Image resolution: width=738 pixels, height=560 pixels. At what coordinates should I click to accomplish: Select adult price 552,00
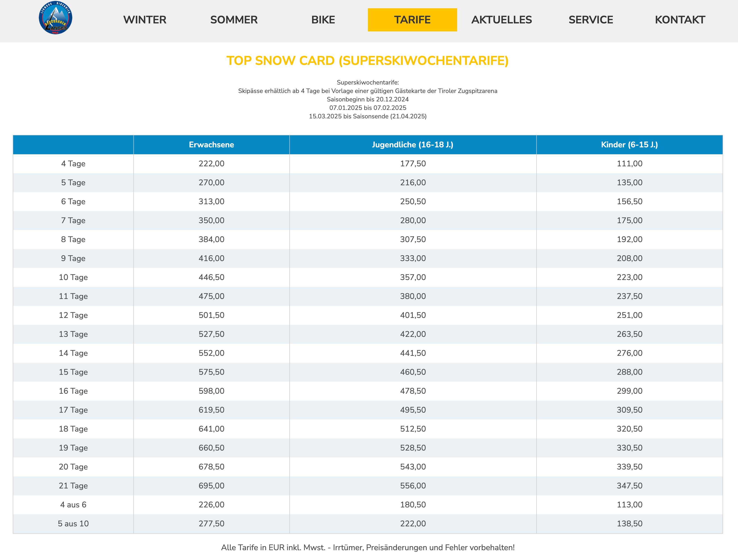[211, 353]
